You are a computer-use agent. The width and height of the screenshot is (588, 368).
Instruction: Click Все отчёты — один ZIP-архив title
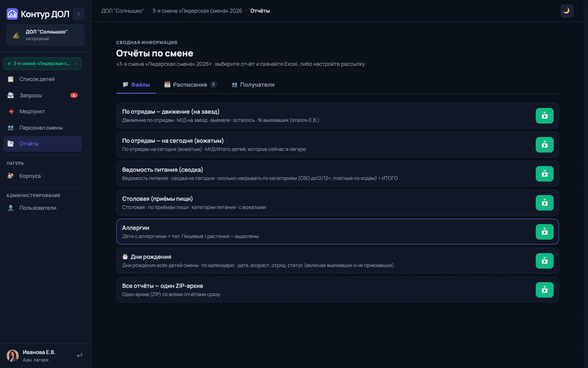tap(163, 286)
